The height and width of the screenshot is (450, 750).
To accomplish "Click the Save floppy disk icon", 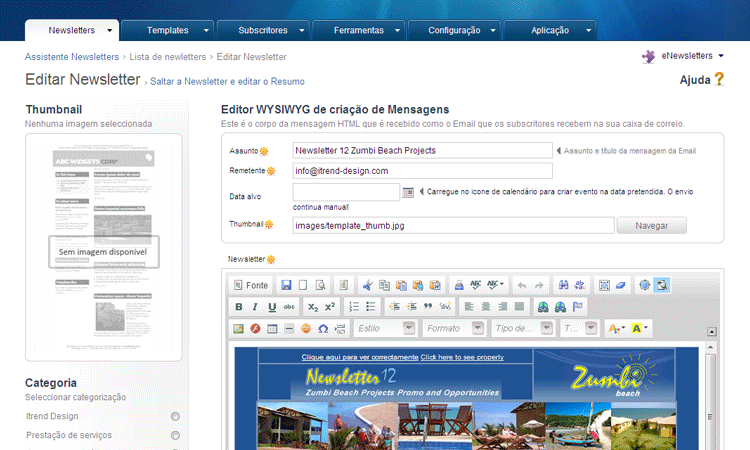I will pos(286,285).
